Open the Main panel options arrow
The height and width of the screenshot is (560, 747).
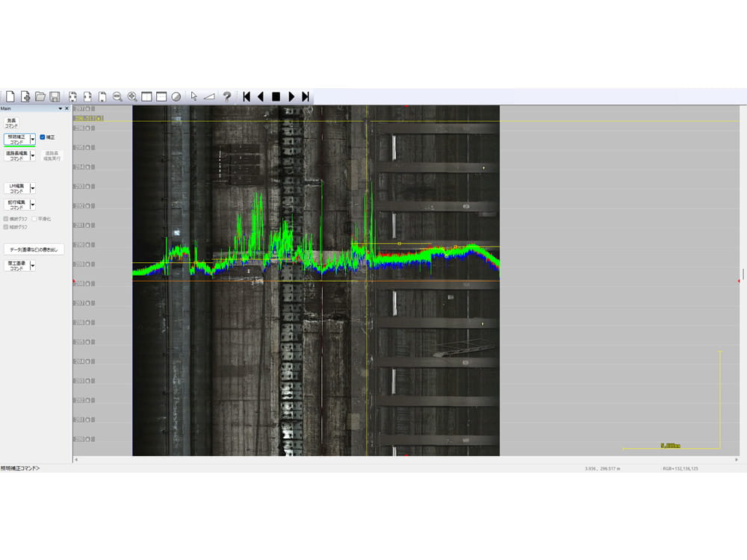coord(59,108)
